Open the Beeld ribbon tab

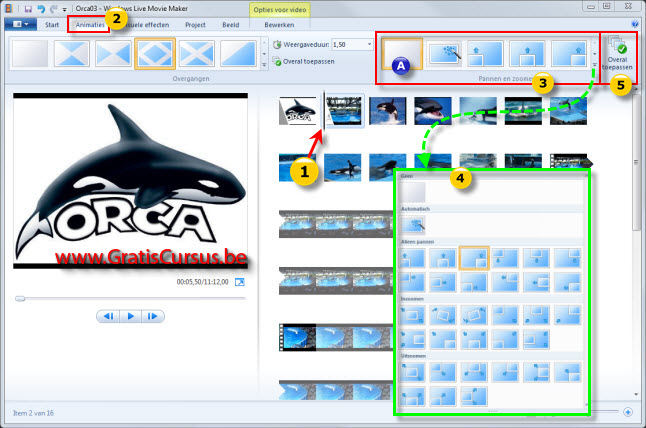[231, 25]
